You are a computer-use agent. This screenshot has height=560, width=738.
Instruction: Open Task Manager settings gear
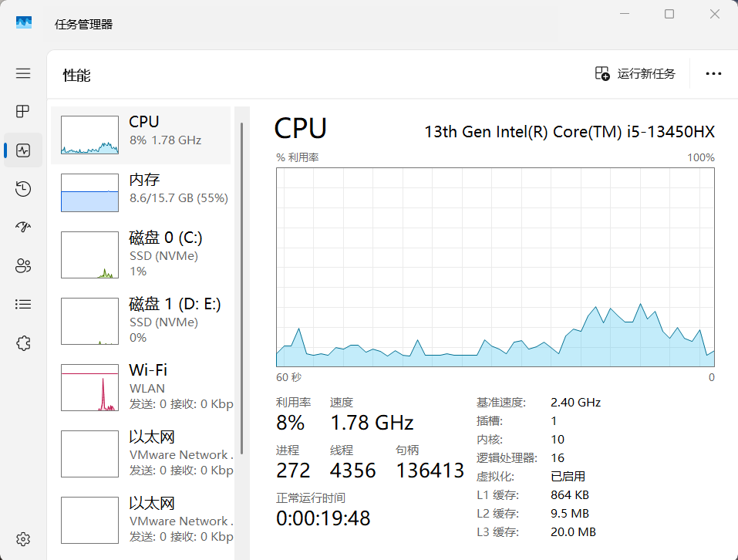click(23, 539)
